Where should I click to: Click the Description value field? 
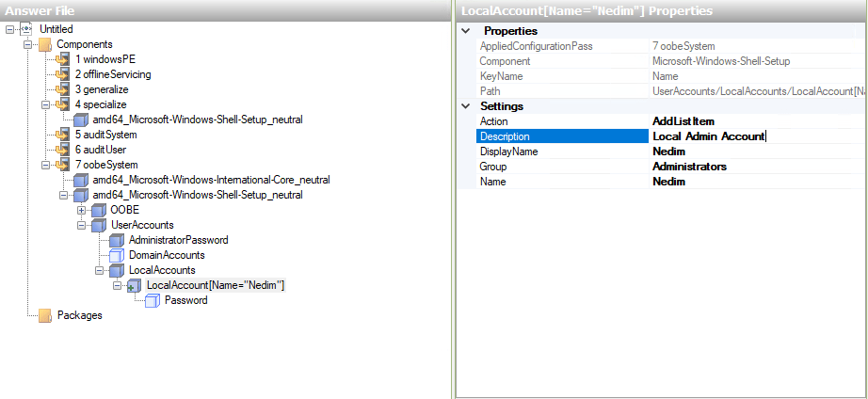point(753,136)
